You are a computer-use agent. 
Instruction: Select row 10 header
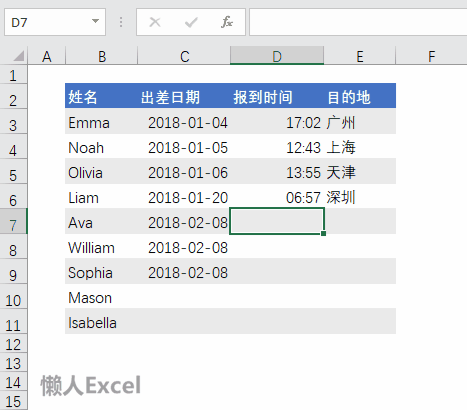point(13,296)
